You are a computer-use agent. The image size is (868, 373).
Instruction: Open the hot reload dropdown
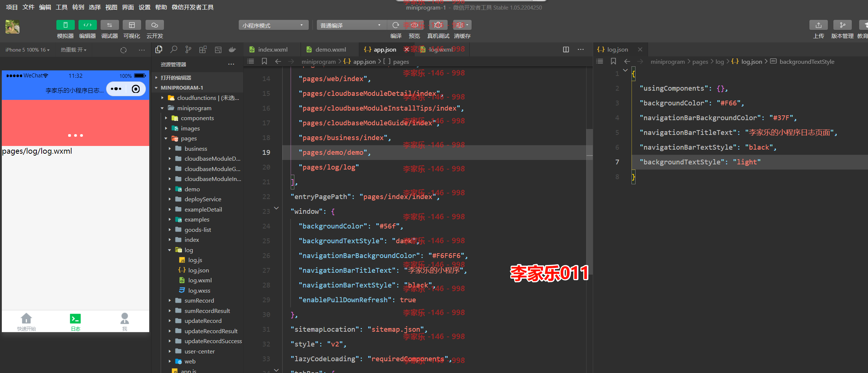73,50
